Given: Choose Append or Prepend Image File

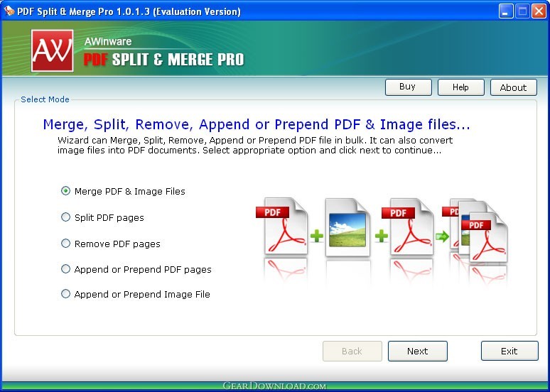Looking at the screenshot, I should [66, 294].
